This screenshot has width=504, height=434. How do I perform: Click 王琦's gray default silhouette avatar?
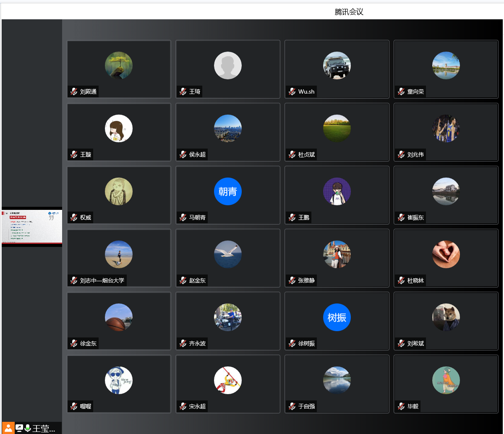[x=228, y=65]
